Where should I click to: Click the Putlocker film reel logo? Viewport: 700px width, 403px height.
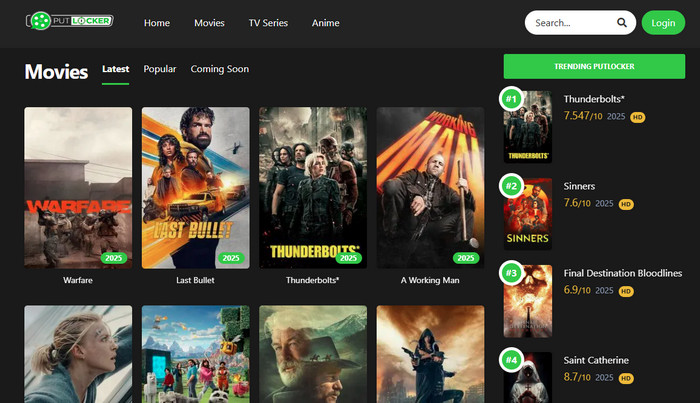(x=70, y=21)
